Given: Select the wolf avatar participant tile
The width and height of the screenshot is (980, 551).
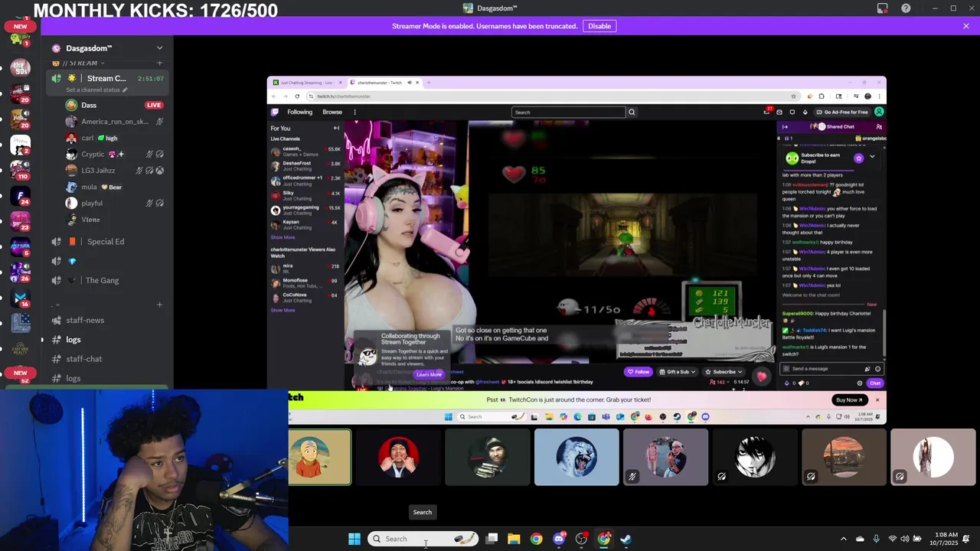Looking at the screenshot, I should [577, 457].
